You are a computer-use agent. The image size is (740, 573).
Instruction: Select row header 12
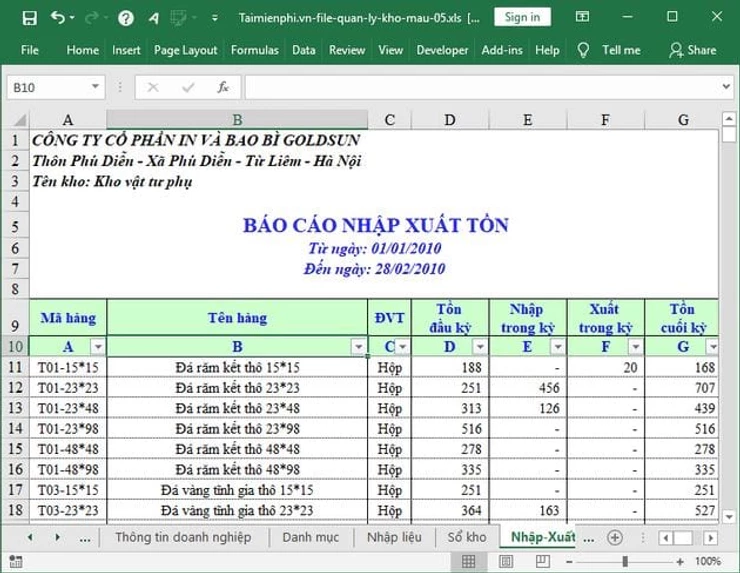pyautogui.click(x=15, y=388)
